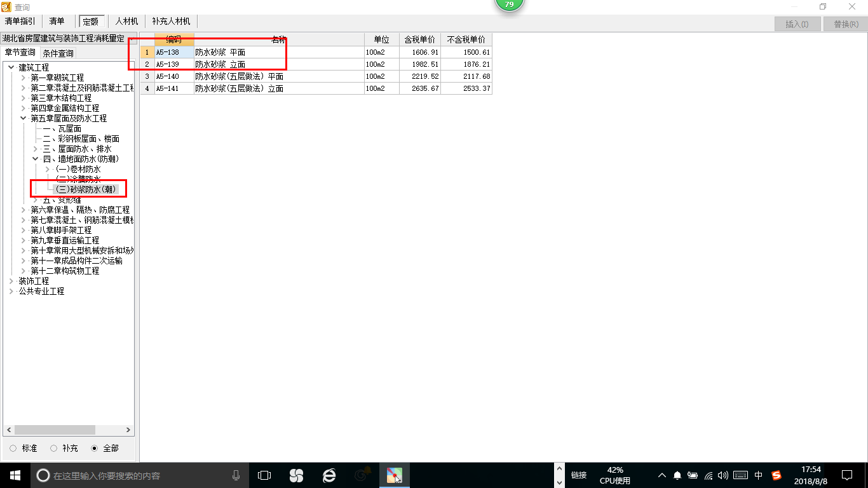868x488 pixels.
Task: Open the touch keyboard tray icon
Action: point(740,475)
